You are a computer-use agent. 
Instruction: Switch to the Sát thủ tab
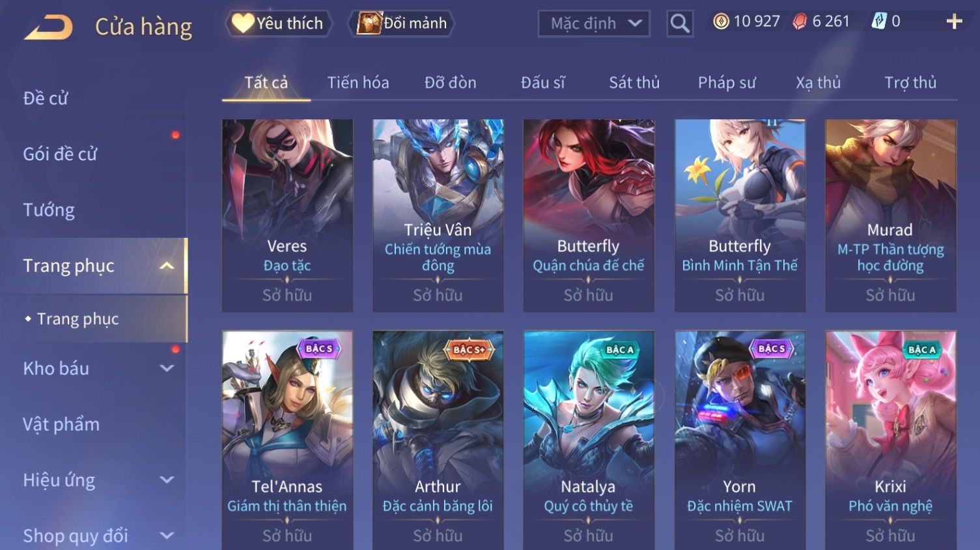click(634, 83)
